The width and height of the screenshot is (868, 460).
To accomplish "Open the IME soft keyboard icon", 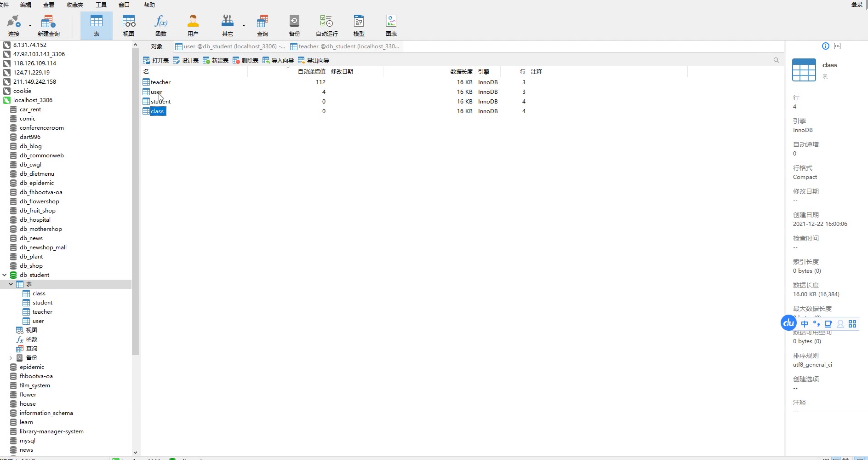I will point(828,324).
